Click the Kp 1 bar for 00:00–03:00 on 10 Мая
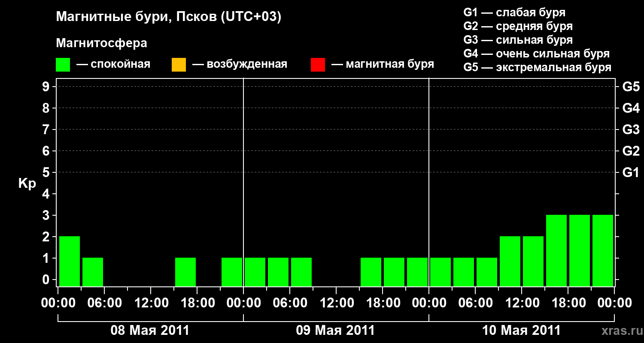 tap(440, 272)
